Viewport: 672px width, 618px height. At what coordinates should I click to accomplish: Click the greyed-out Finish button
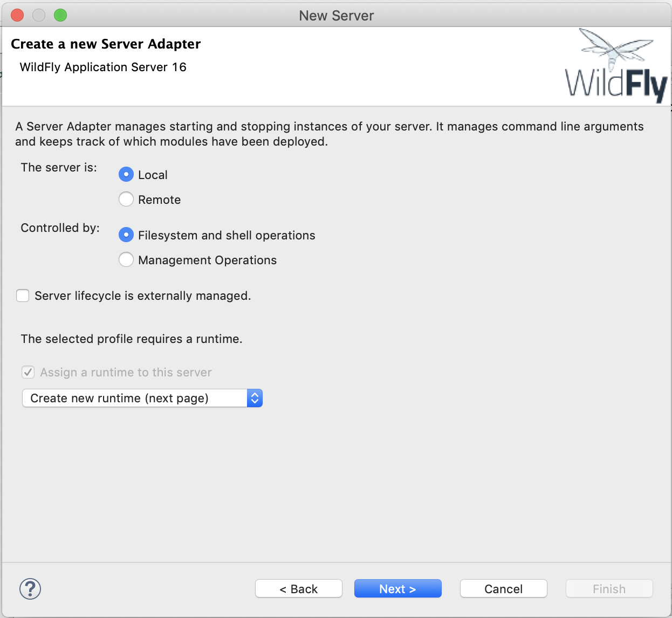pyautogui.click(x=609, y=589)
